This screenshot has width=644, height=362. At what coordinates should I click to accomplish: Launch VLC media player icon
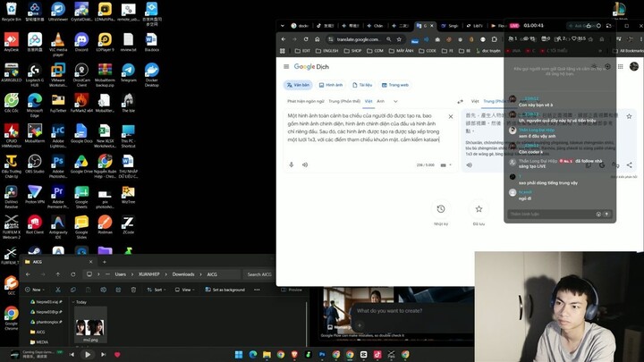[x=58, y=44]
